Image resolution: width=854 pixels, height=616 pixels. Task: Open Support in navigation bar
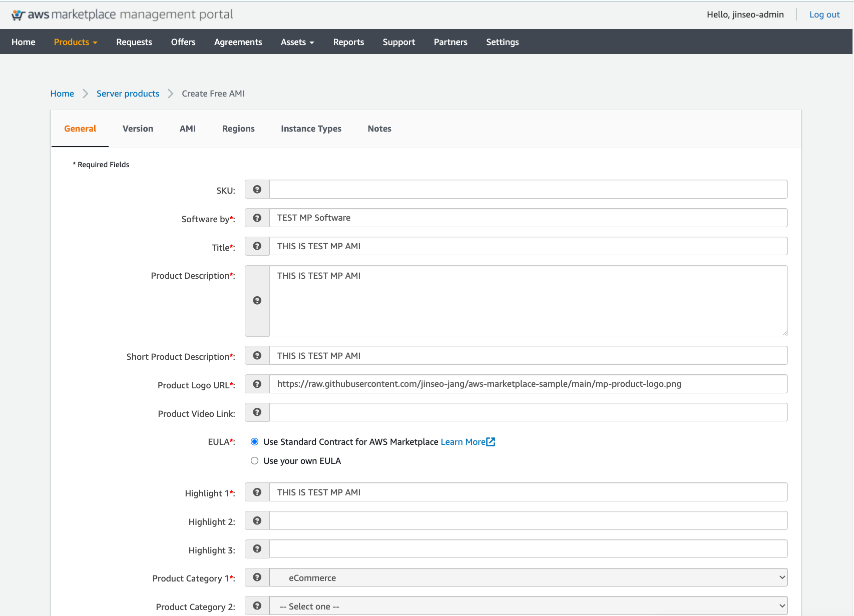click(399, 42)
